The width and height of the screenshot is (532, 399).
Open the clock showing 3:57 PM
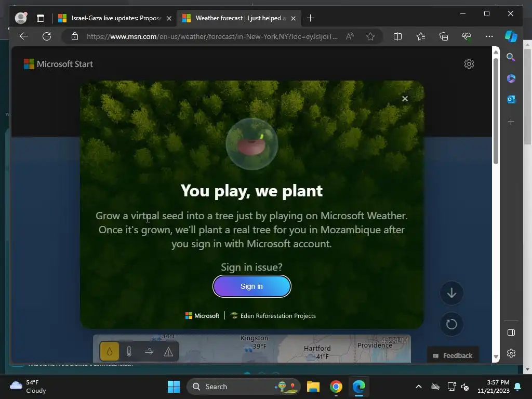click(494, 387)
